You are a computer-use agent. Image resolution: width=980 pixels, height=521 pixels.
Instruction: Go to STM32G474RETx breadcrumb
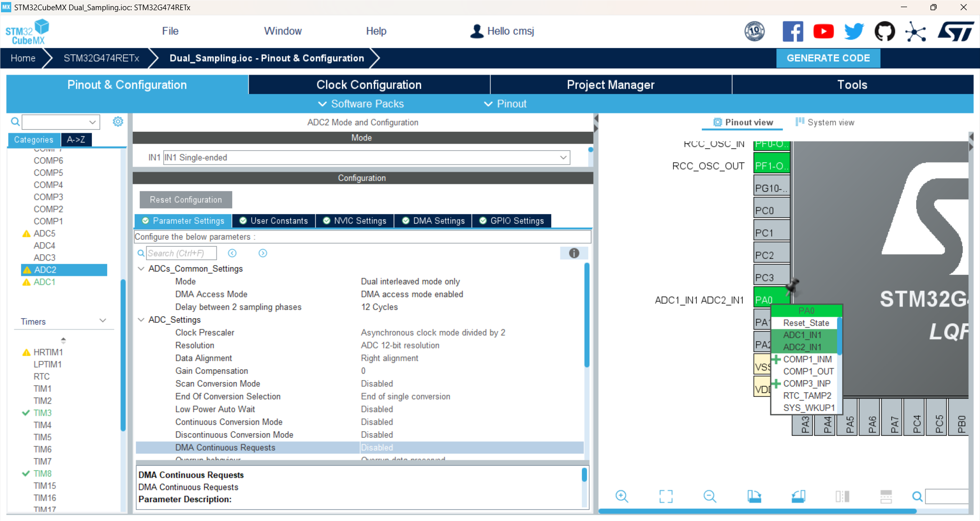[102, 58]
